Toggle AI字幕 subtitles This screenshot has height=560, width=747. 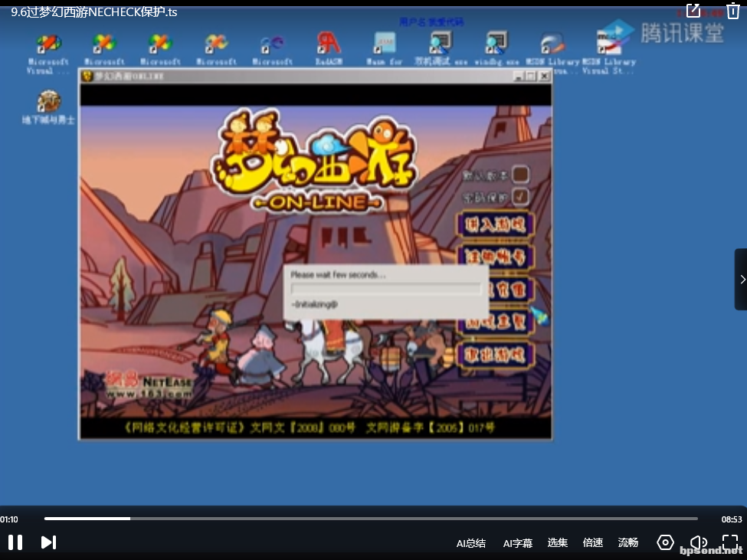click(518, 543)
